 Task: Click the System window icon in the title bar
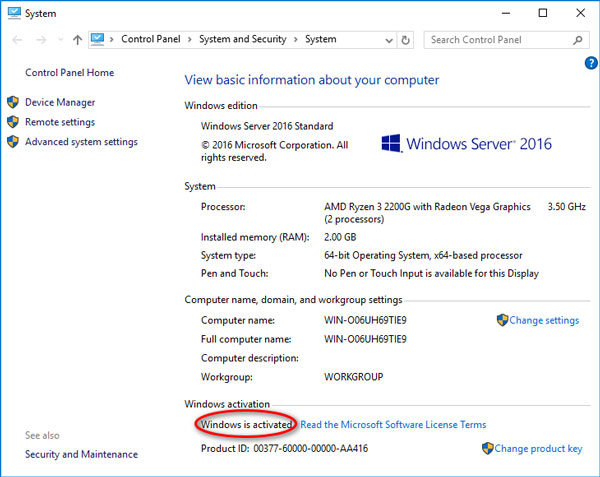(12, 13)
